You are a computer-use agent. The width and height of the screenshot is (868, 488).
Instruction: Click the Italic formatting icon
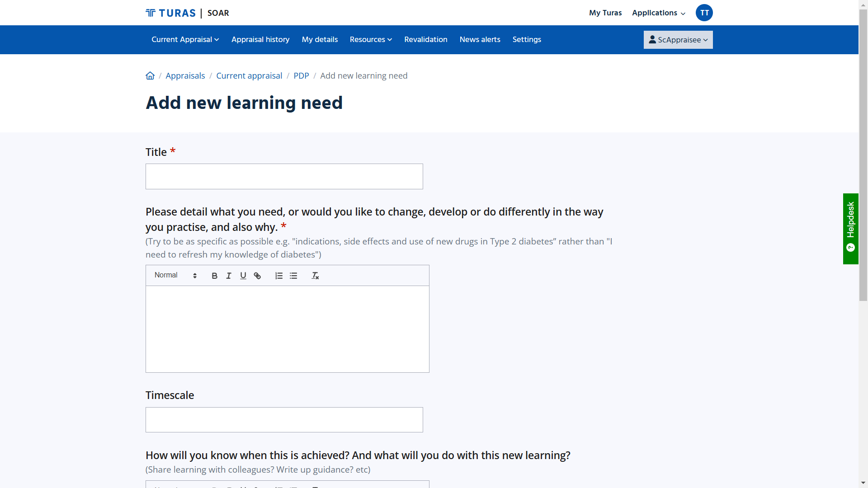pos(229,275)
